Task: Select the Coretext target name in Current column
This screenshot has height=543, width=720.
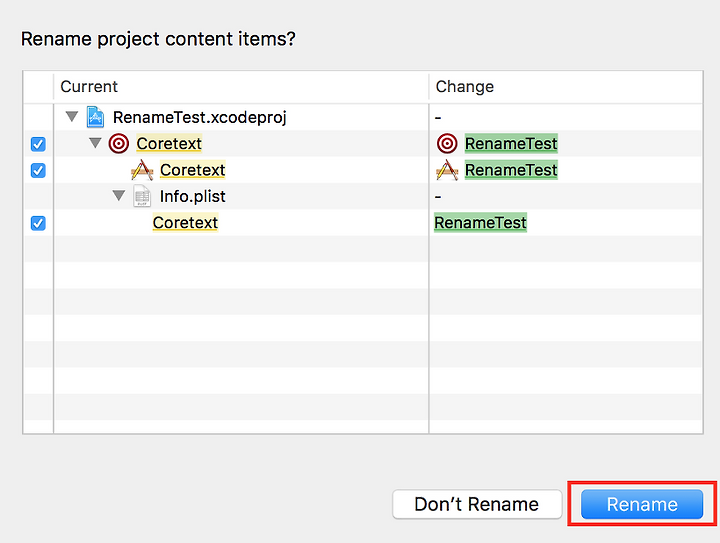Action: [x=169, y=144]
